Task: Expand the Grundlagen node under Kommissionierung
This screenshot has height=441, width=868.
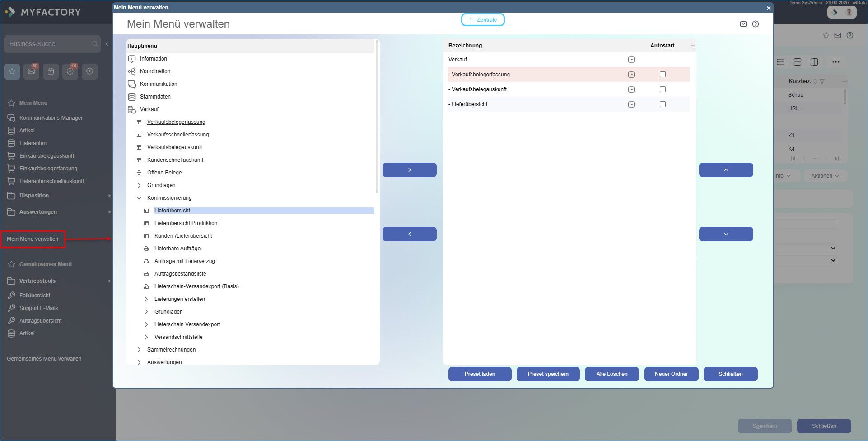Action: (x=146, y=312)
